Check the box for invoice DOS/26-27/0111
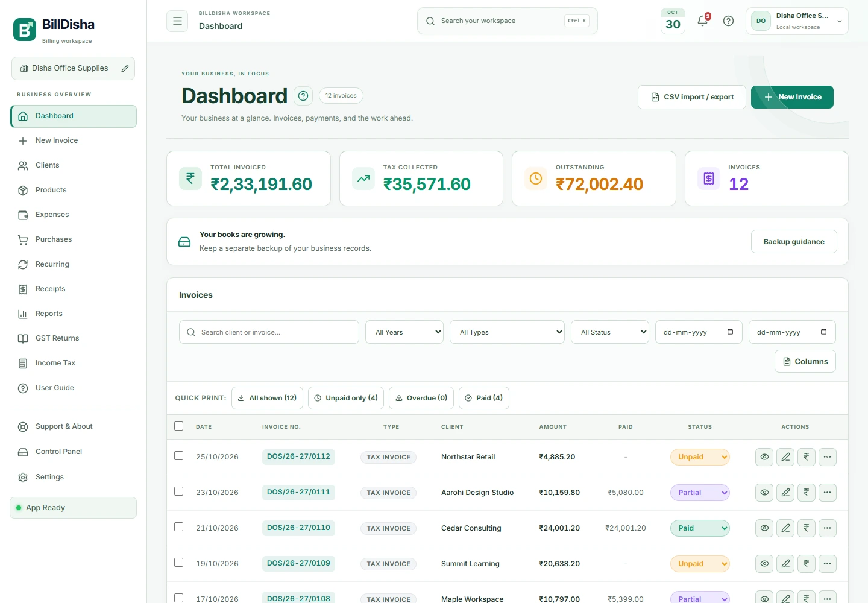The height and width of the screenshot is (603, 868). [x=179, y=491]
